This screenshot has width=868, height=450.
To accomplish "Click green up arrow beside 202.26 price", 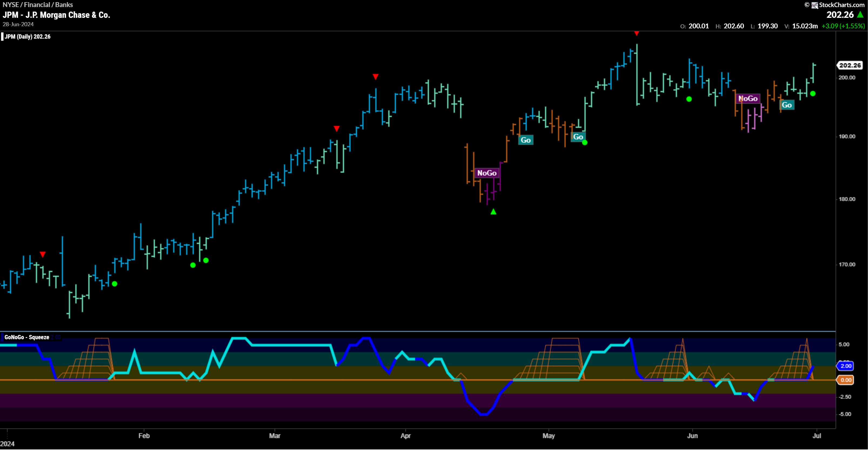I will (860, 15).
